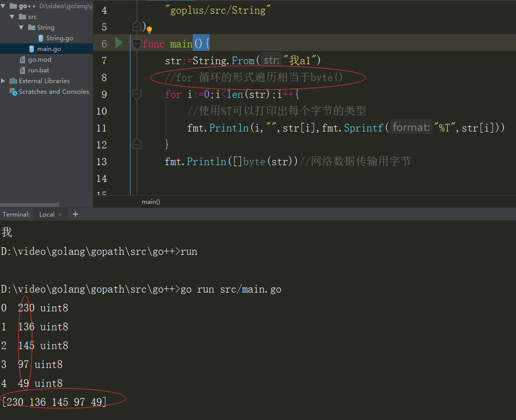Click the External Libraries bar-chart icon
The image size is (516, 420).
(x=13, y=81)
